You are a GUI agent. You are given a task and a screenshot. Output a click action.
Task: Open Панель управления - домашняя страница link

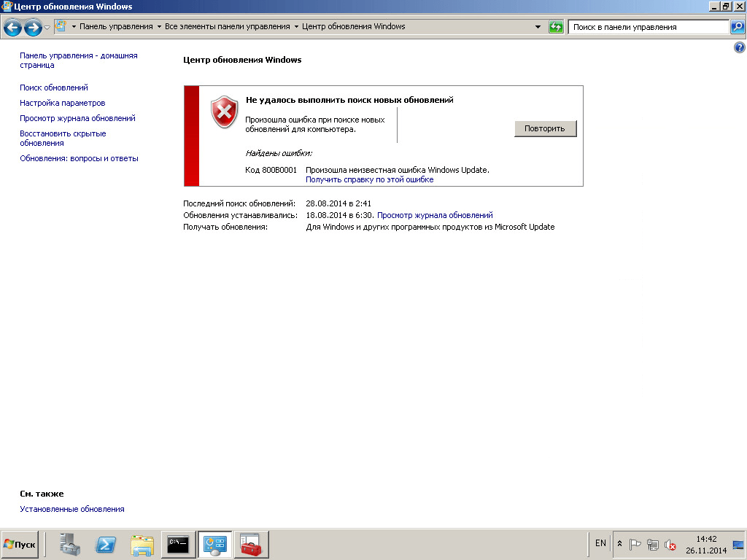79,61
